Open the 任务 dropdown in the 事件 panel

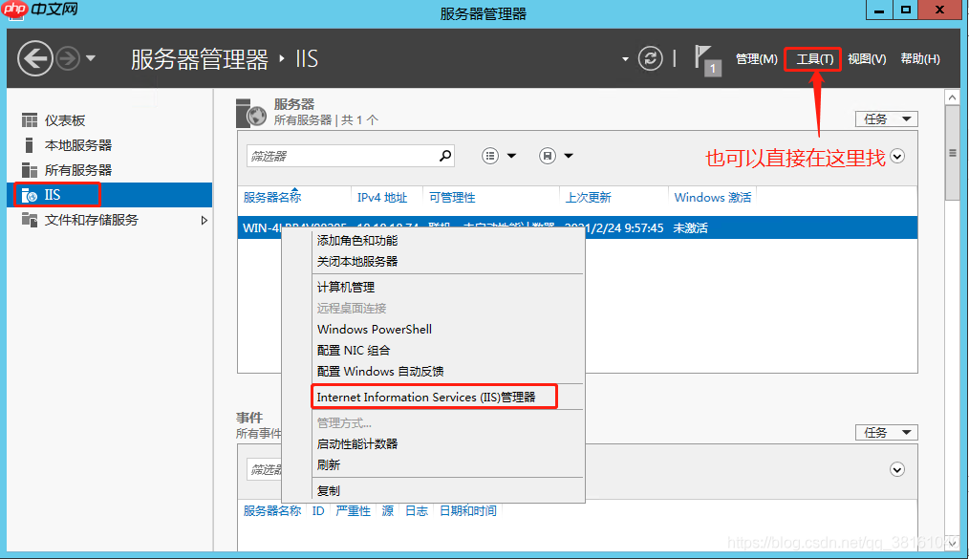[x=885, y=432]
